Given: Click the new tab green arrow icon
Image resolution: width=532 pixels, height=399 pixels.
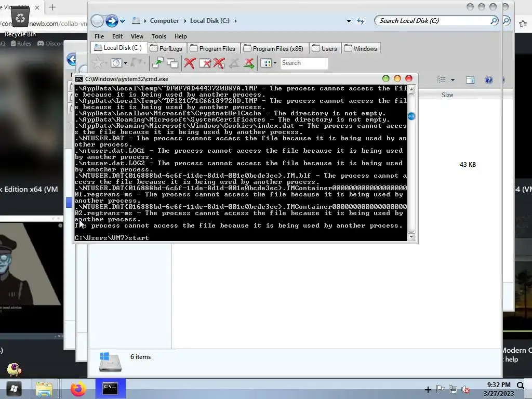Looking at the screenshot, I should pyautogui.click(x=158, y=63).
